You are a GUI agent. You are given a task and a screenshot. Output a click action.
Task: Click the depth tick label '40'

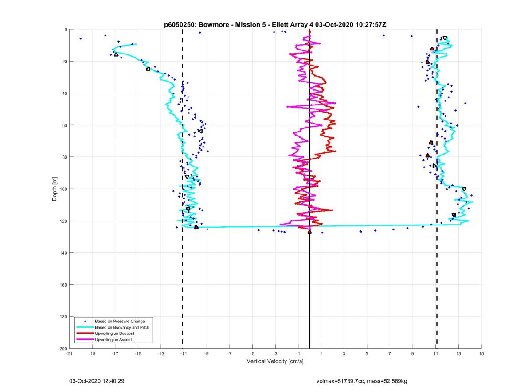click(x=64, y=93)
